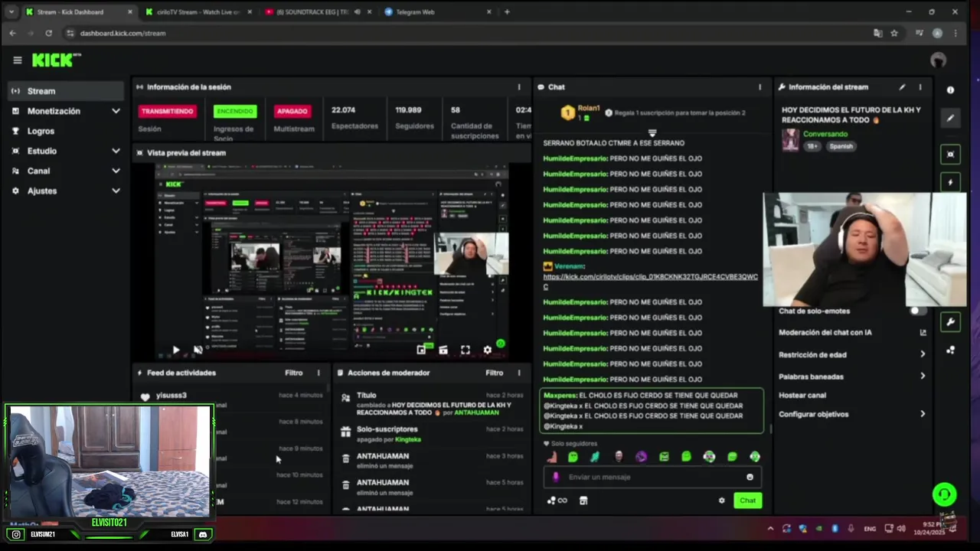Open the Chat panel three-dot menu
980x551 pixels.
[x=759, y=87]
